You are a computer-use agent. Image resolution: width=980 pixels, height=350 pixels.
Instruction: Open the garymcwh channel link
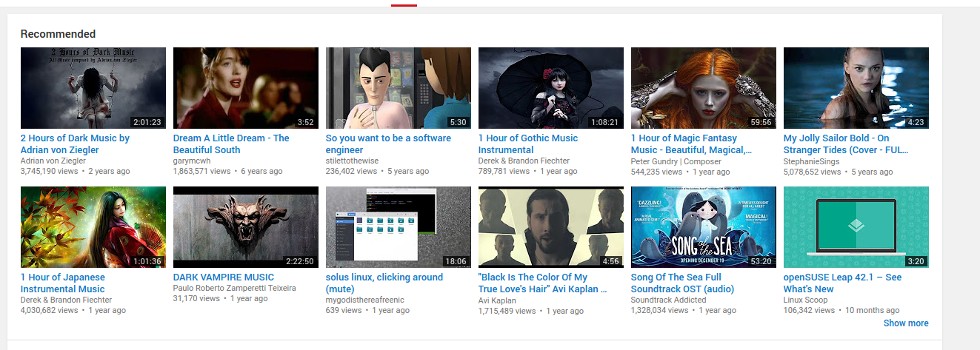pyautogui.click(x=192, y=161)
